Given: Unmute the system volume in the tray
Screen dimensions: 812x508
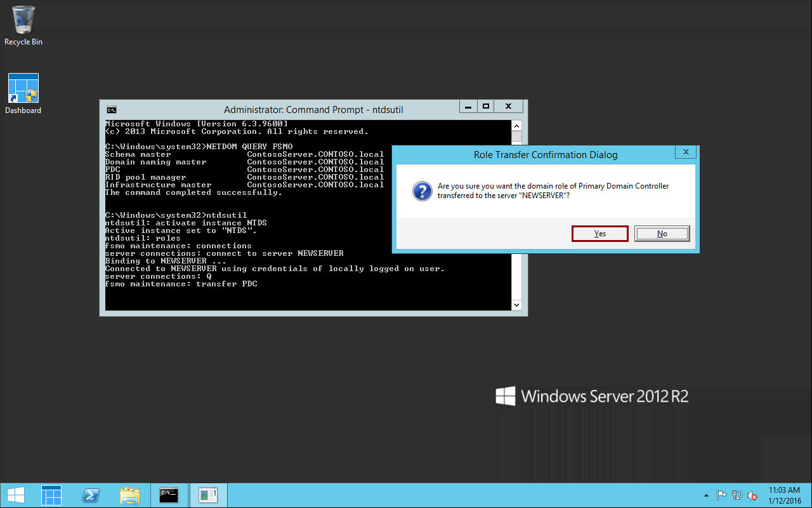Looking at the screenshot, I should pyautogui.click(x=752, y=495).
